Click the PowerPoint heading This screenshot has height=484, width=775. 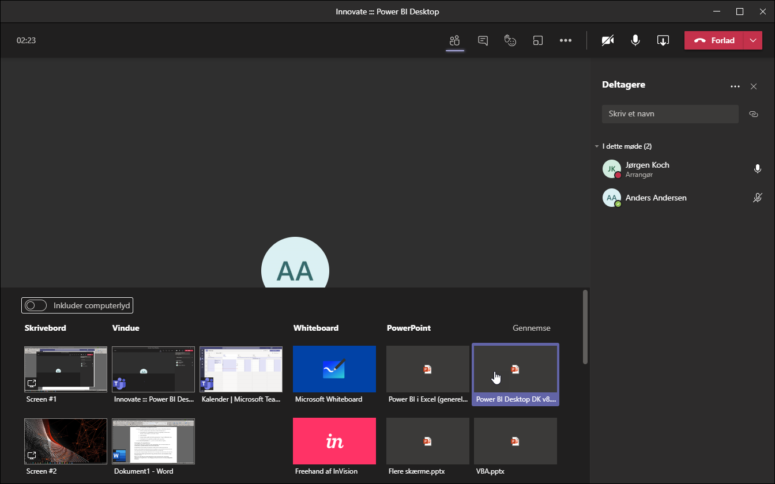click(409, 328)
